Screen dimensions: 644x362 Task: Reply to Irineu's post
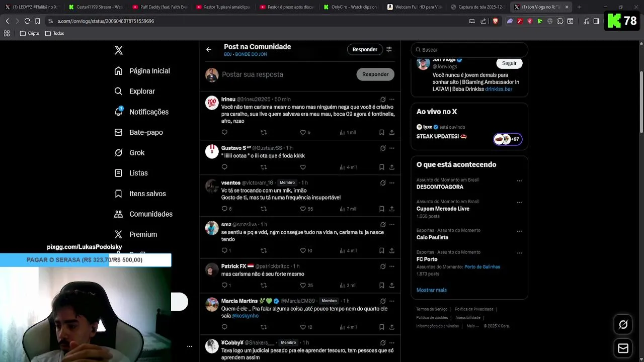224,132
